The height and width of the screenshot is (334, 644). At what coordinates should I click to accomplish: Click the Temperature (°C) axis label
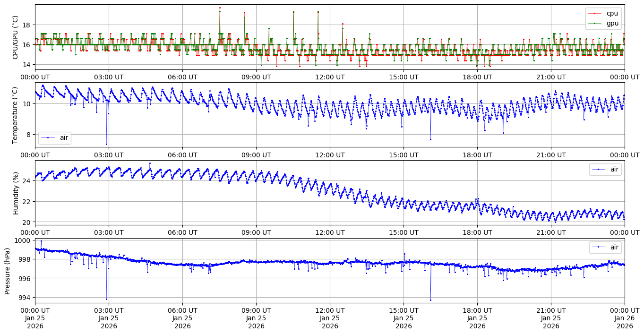point(16,115)
